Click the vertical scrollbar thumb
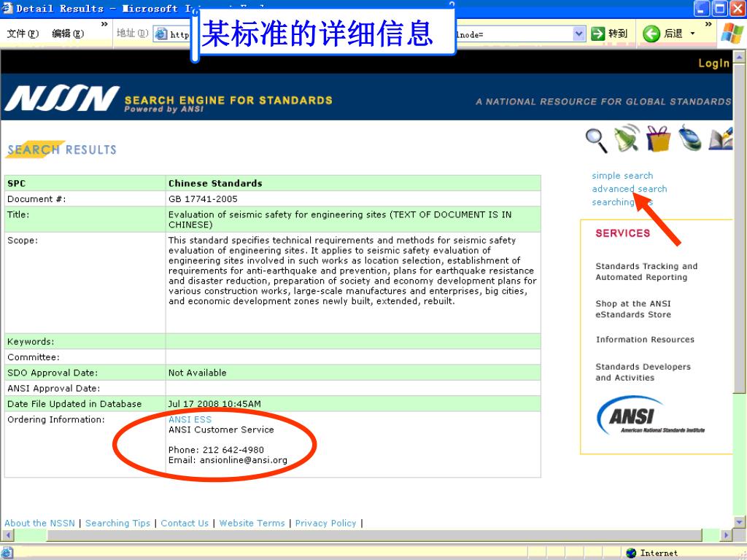Image resolution: width=747 pixels, height=560 pixels. (x=740, y=228)
